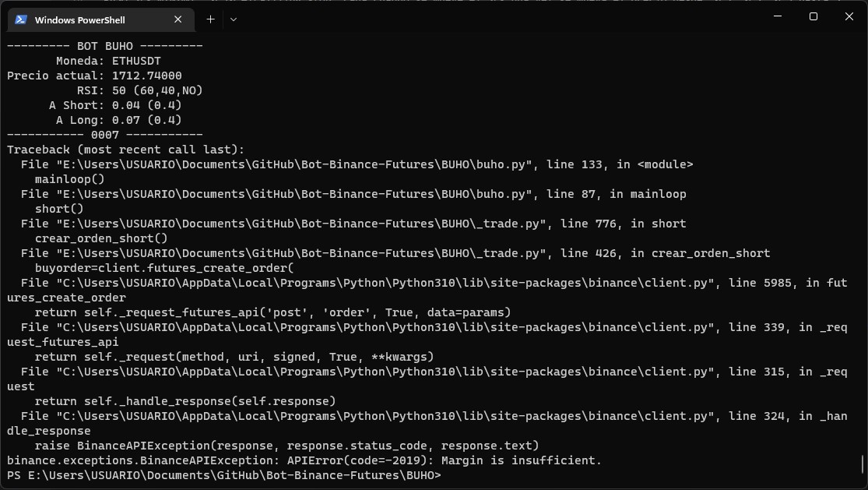Click the 'Margin is insufficient' error line
Viewport: 868px width, 490px height.
[x=304, y=460]
